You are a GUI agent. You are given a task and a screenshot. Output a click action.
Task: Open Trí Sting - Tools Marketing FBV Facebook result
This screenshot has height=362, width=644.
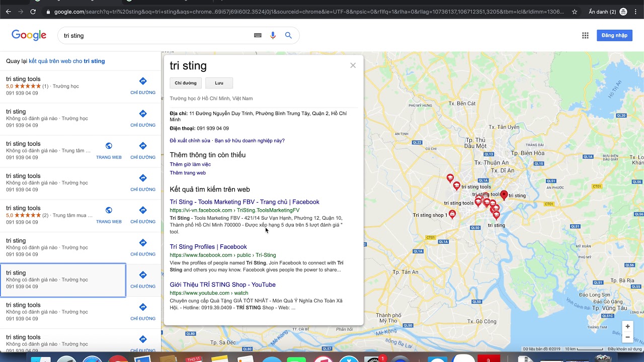(x=245, y=202)
